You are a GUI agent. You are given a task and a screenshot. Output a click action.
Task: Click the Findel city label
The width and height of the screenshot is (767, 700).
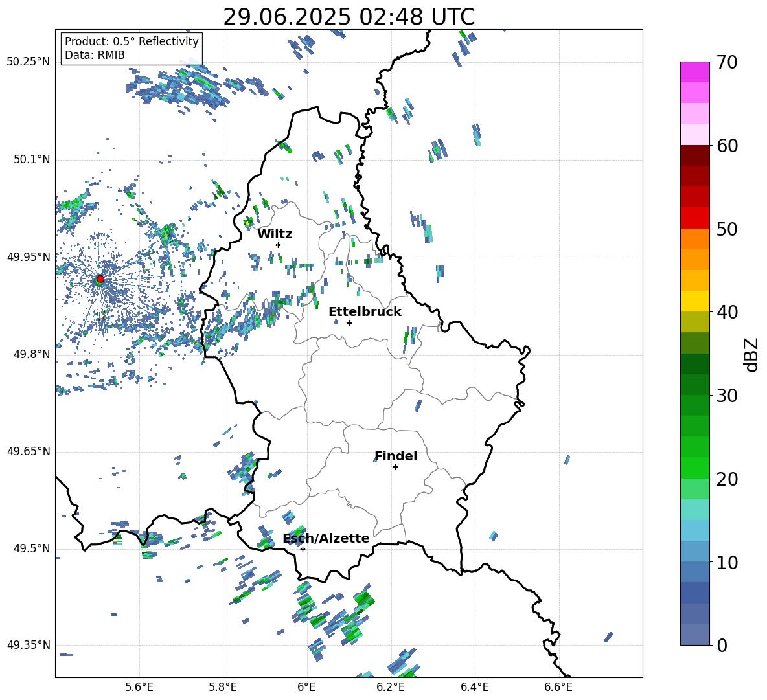coord(396,456)
